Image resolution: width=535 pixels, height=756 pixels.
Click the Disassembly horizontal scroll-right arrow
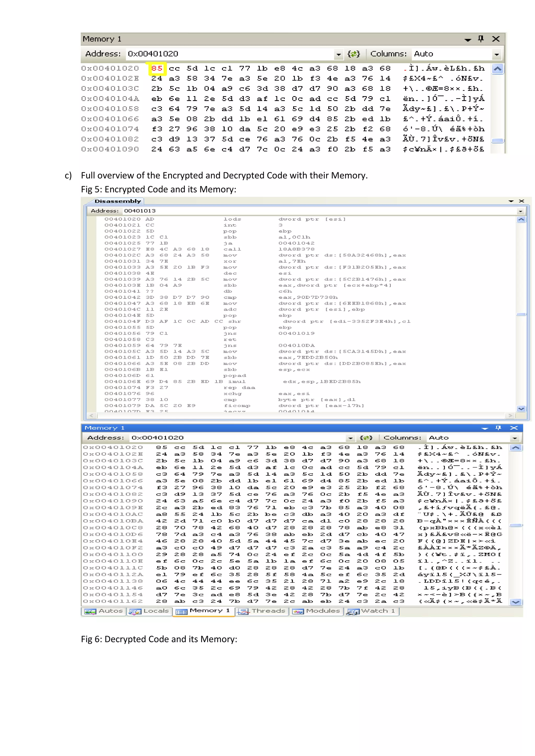[511, 416]
